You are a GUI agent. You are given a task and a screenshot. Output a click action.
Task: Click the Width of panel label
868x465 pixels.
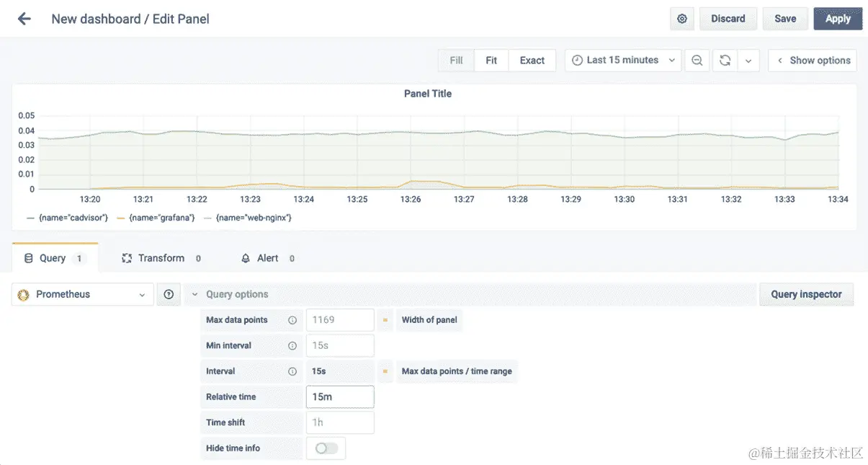point(429,320)
